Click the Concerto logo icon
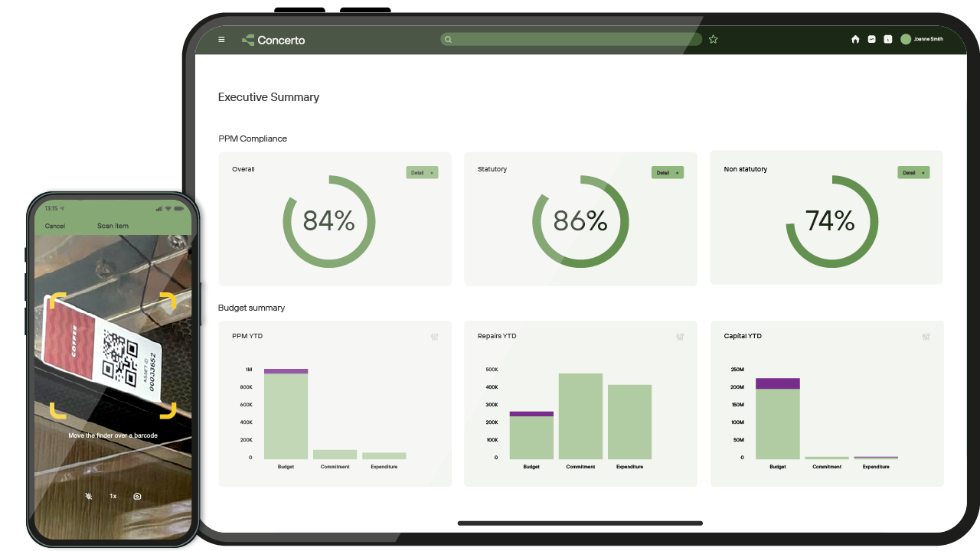Image resolution: width=980 pixels, height=551 pixels. point(247,39)
